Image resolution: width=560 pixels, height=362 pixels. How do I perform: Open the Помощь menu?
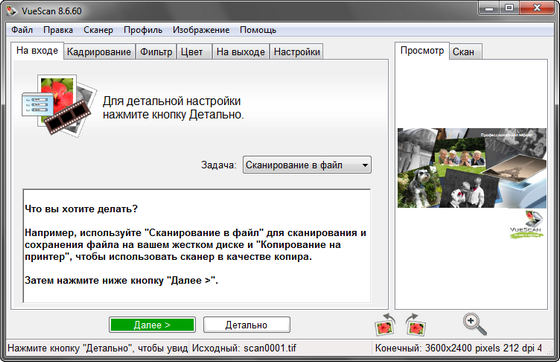258,30
